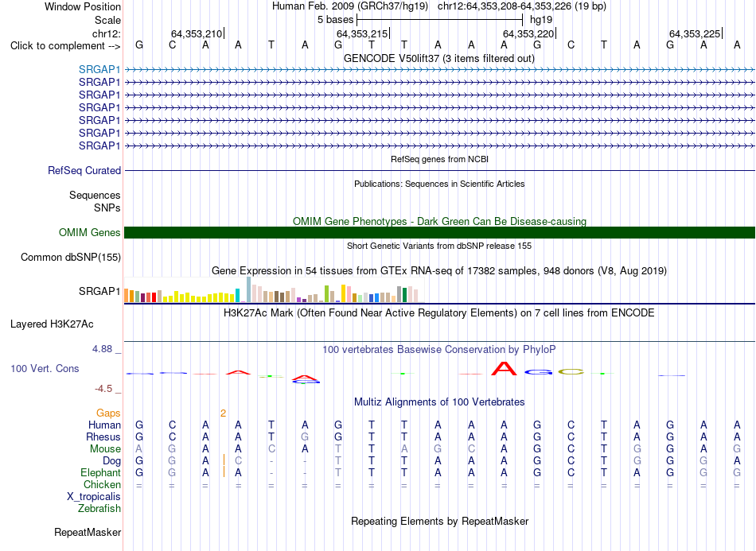Open 'RefSeq genes from NCBI' track title
The image size is (756, 551).
(440, 159)
